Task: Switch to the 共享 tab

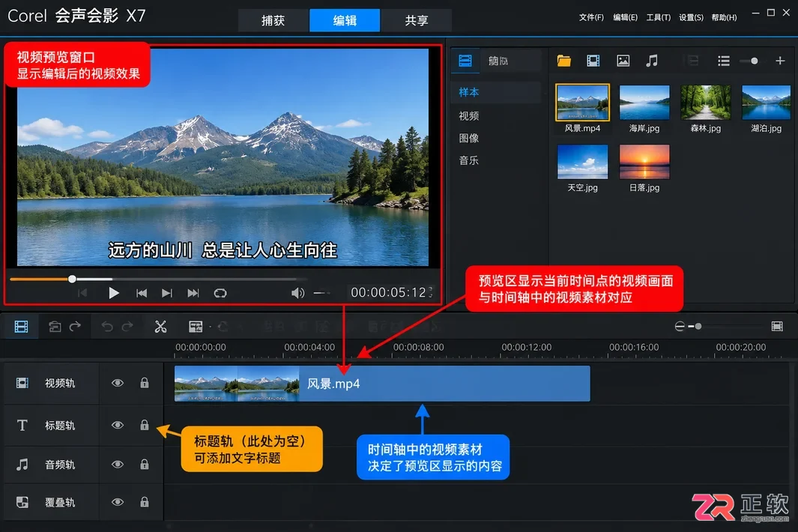Action: tap(417, 20)
